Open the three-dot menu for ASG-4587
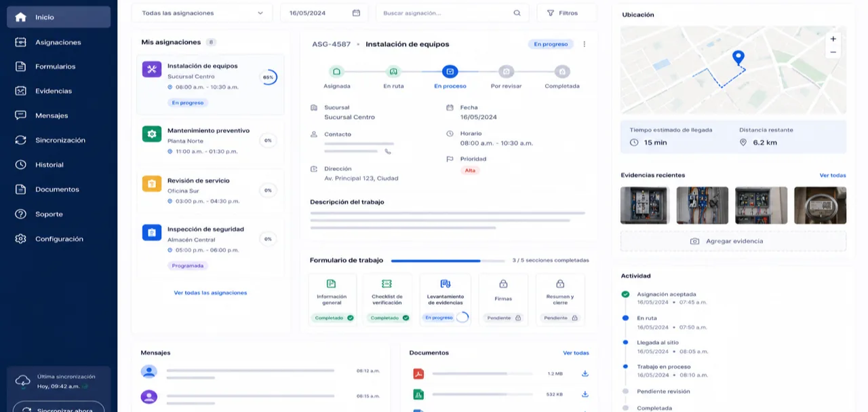 coord(585,44)
